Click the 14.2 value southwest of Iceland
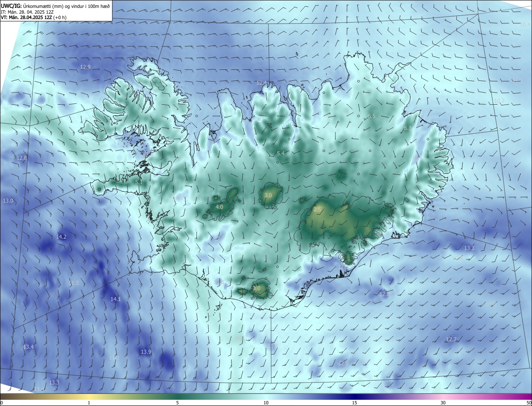532x406 pixels. coord(61,237)
